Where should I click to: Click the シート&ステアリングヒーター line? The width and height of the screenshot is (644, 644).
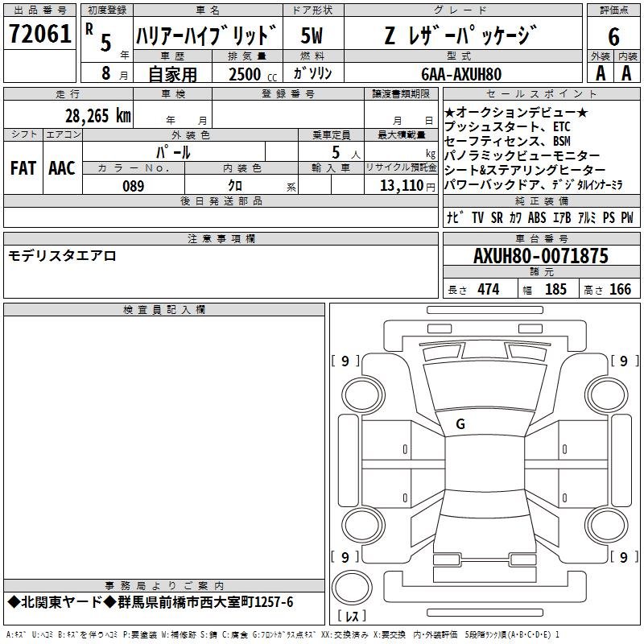click(525, 170)
